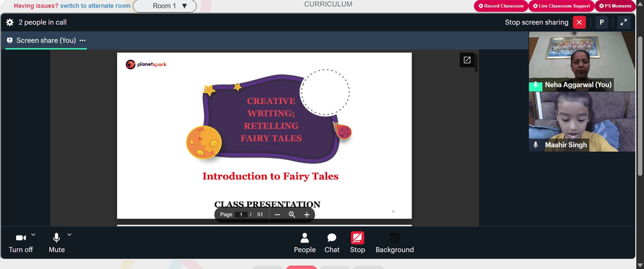Click Record Classroom button
Viewport: 644px width, 269px height.
tap(501, 6)
